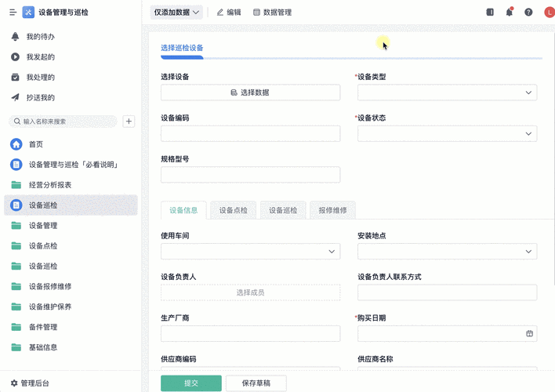Click the 编辑 pencil button
Image resolution: width=555 pixels, height=392 pixels.
pos(229,13)
